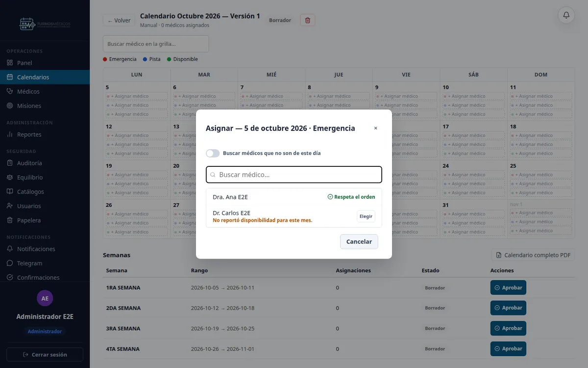Choose Dr. Carlos E2E with Elegir button
The image size is (588, 368).
pos(366,216)
